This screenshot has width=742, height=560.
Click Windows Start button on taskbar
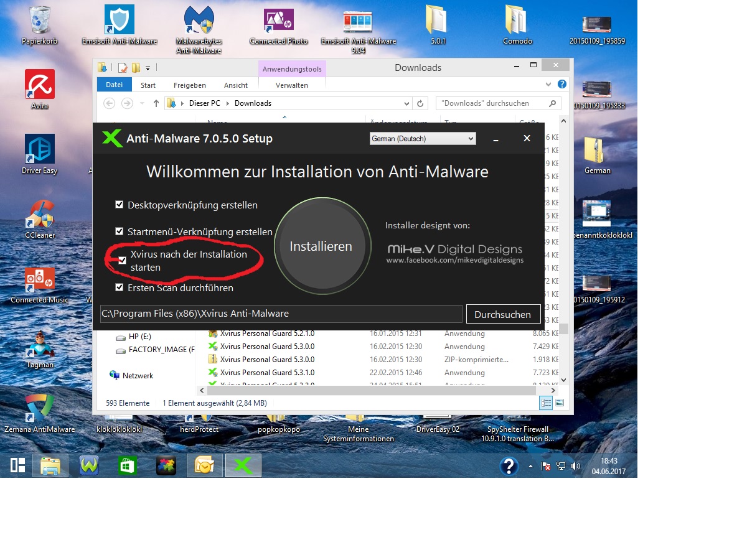[18, 466]
